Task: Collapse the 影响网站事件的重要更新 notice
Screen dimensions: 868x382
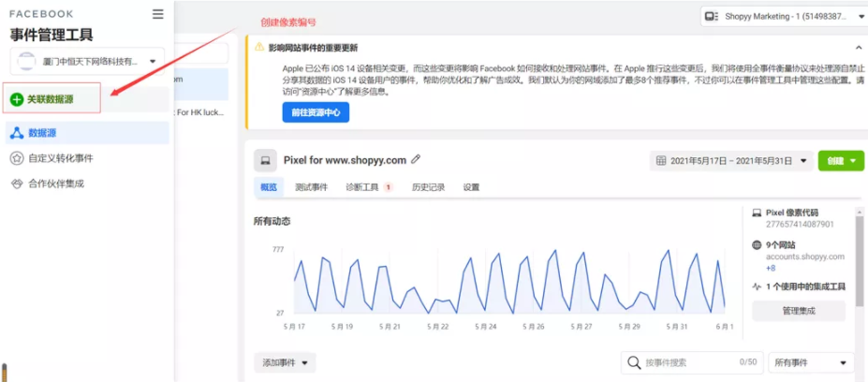Action: [x=859, y=48]
